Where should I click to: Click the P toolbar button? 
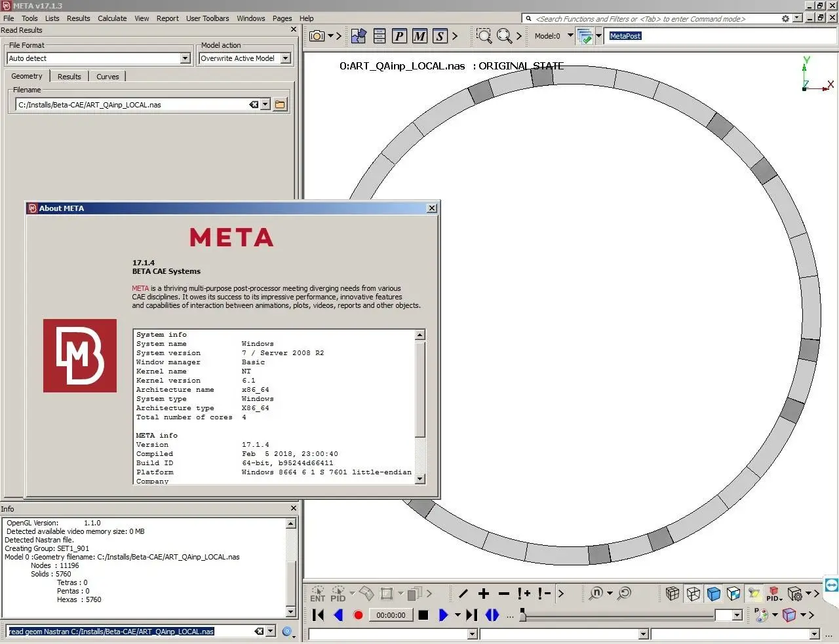pyautogui.click(x=399, y=36)
